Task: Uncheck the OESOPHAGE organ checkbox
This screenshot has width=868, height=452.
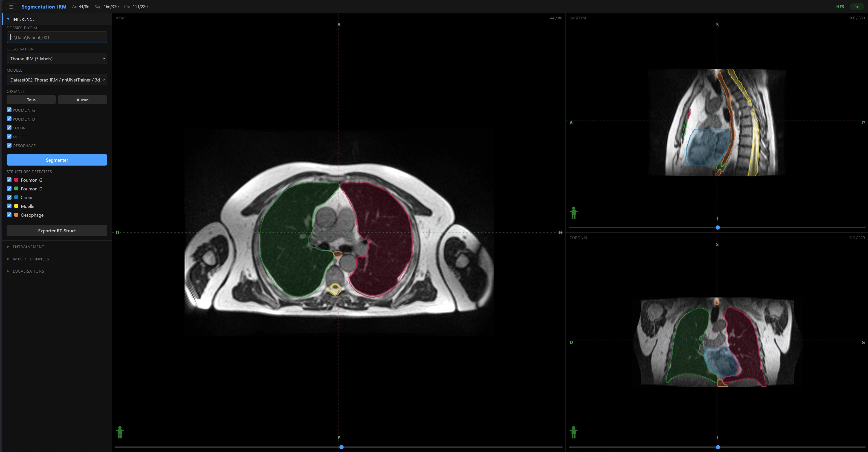Action: click(x=9, y=145)
